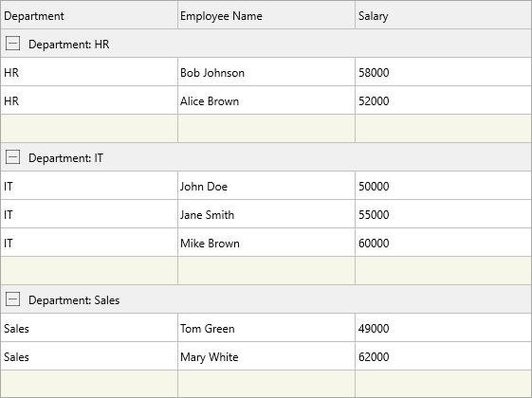This screenshot has width=532, height=398.
Task: Select the Jane Smith name cell
Action: tap(266, 214)
